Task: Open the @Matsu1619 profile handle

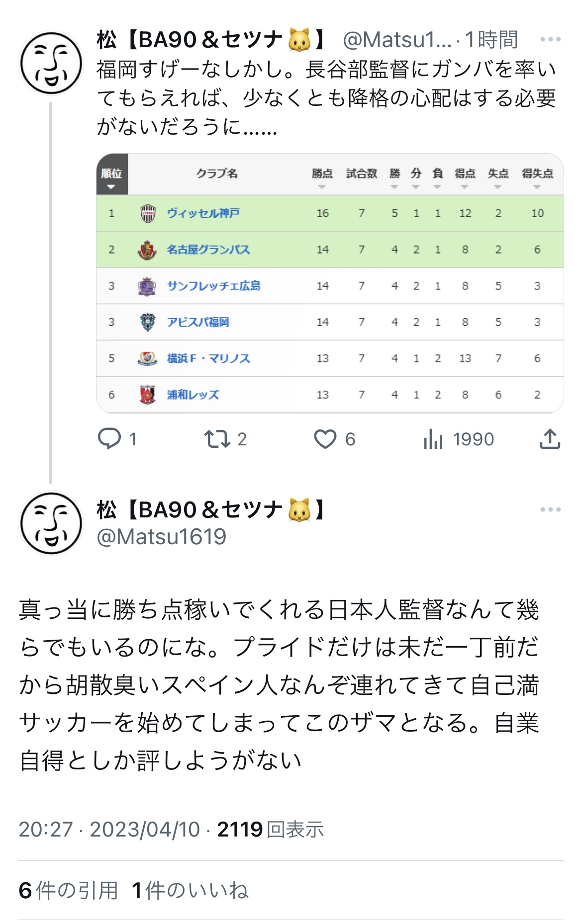Action: pos(162,537)
